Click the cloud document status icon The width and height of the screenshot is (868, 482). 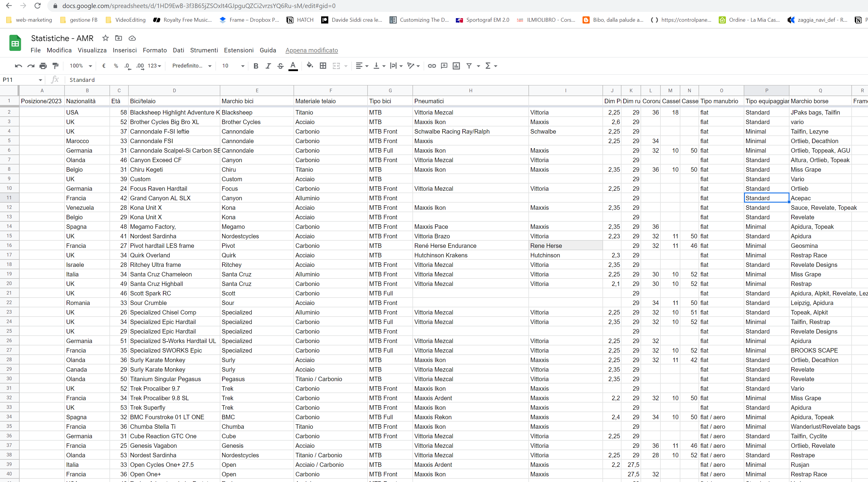coord(132,38)
